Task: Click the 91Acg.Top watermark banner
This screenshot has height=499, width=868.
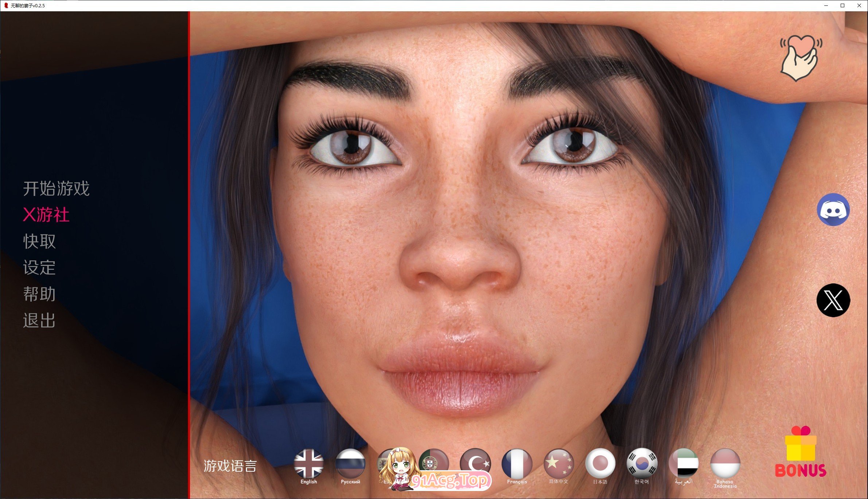Action: (451, 481)
